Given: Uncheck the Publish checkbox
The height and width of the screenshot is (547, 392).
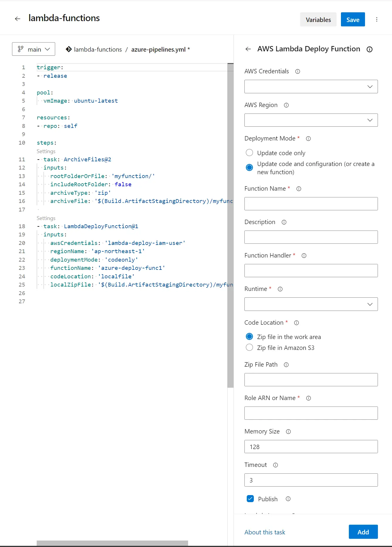Looking at the screenshot, I should [x=250, y=499].
